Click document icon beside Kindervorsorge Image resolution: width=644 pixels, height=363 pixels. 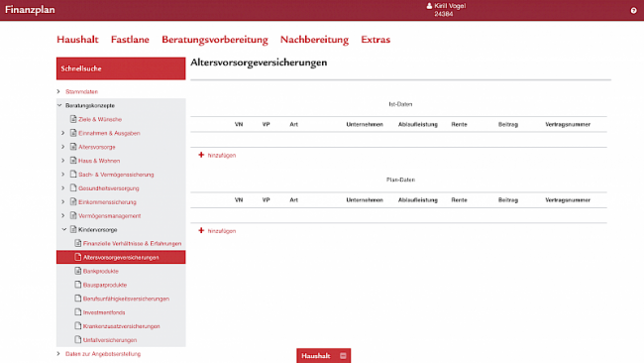pos(73,229)
